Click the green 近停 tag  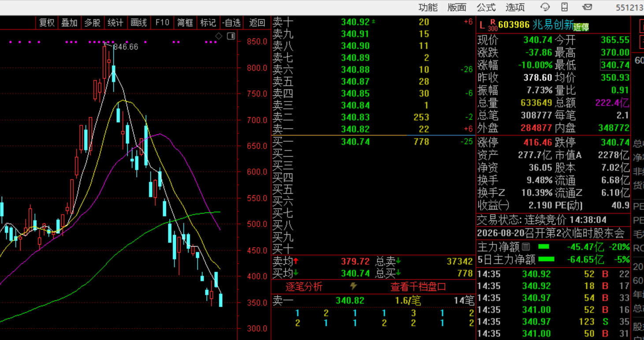coord(581,27)
